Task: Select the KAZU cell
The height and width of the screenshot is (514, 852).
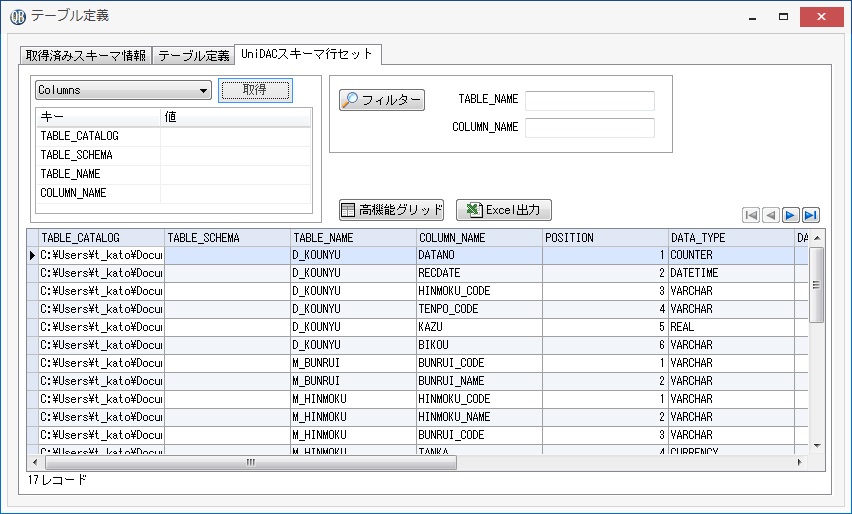Action: [x=479, y=327]
